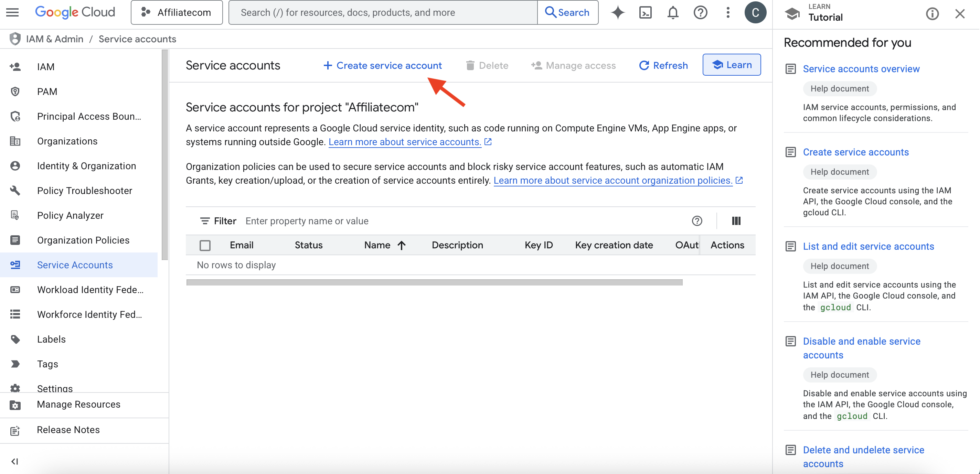This screenshot has width=980, height=474.
Task: Close the Learn tutorial panel
Action: click(x=960, y=14)
